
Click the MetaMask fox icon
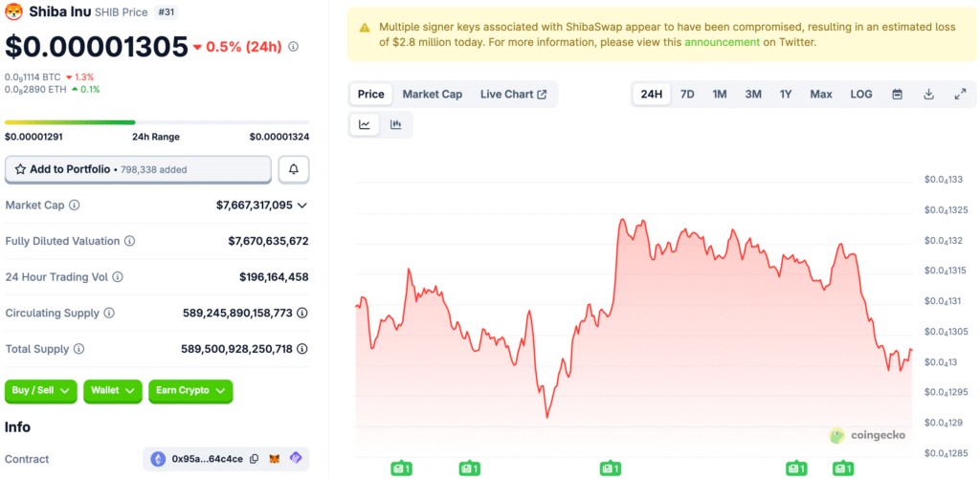(x=275, y=459)
